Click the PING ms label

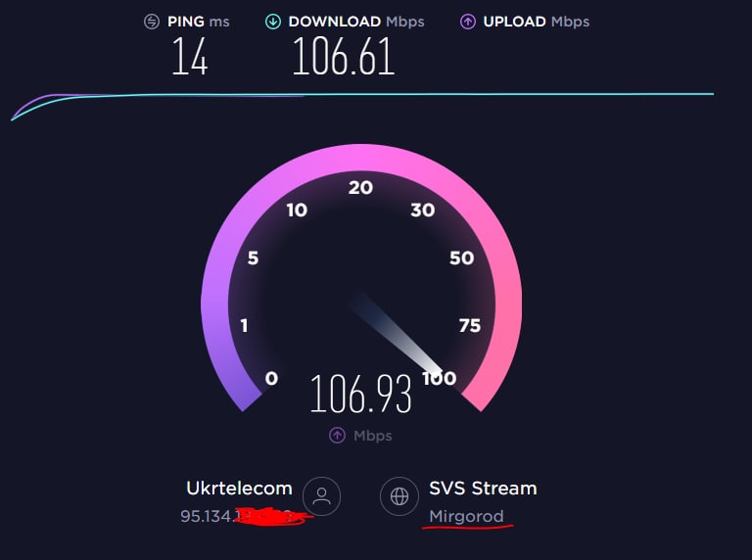(x=198, y=22)
